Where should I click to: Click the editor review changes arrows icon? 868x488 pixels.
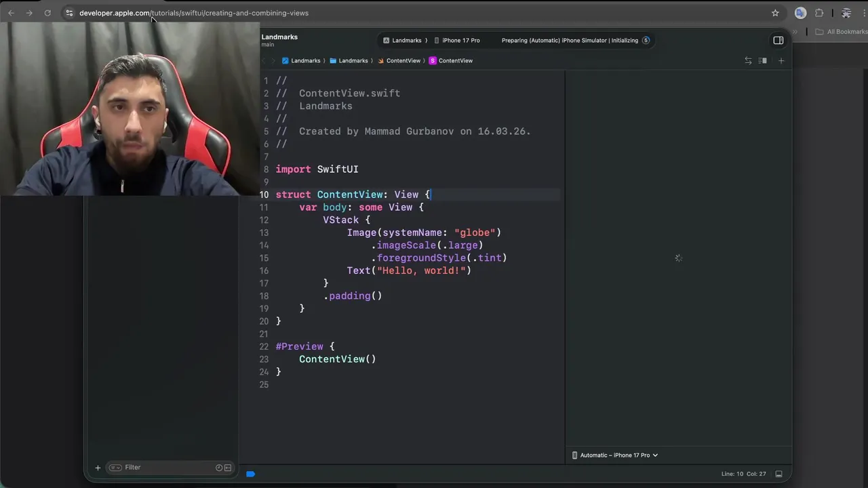pyautogui.click(x=748, y=61)
